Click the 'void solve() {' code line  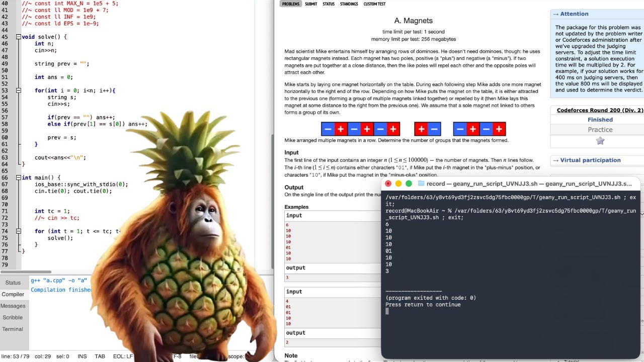point(44,37)
